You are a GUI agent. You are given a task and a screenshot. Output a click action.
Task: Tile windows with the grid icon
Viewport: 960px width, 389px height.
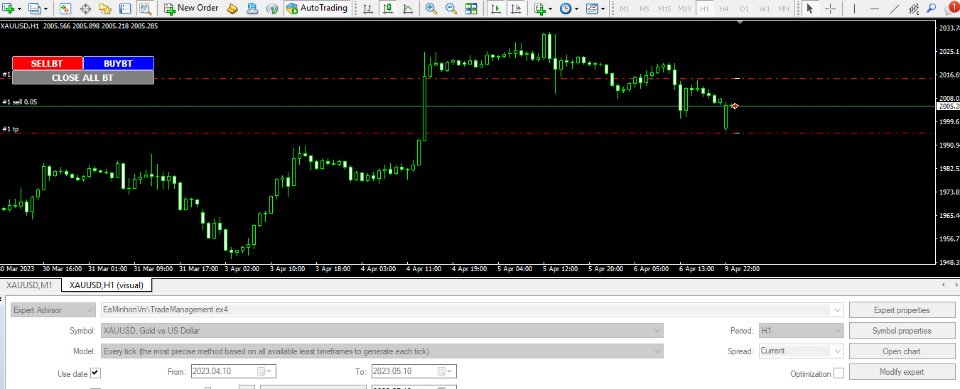coord(471,9)
